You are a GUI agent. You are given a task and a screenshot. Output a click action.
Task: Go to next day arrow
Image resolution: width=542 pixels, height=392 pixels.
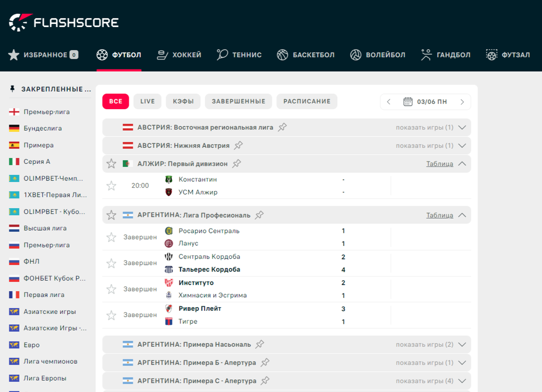click(462, 102)
